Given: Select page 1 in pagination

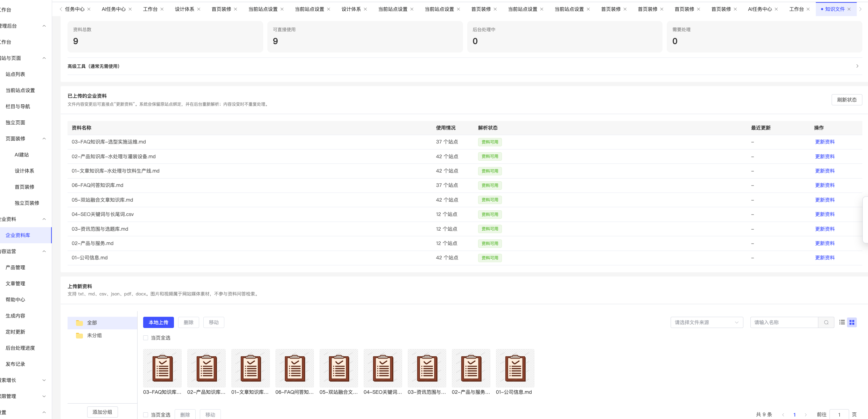Looking at the screenshot, I should click(794, 414).
